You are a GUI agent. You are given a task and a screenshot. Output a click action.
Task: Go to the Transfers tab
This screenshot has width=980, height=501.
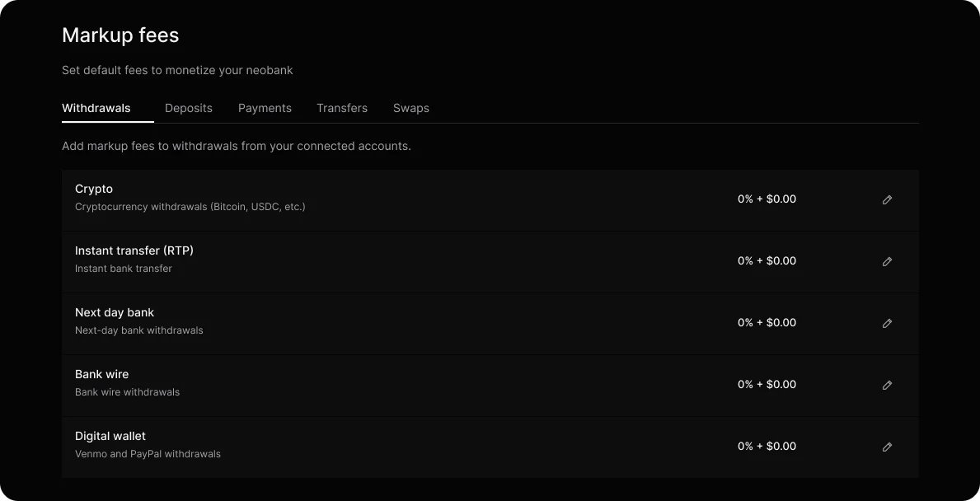coord(342,108)
